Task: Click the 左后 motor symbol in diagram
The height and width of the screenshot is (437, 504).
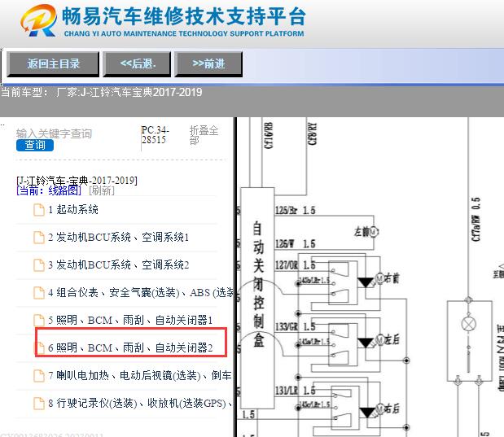Action: 380,339
